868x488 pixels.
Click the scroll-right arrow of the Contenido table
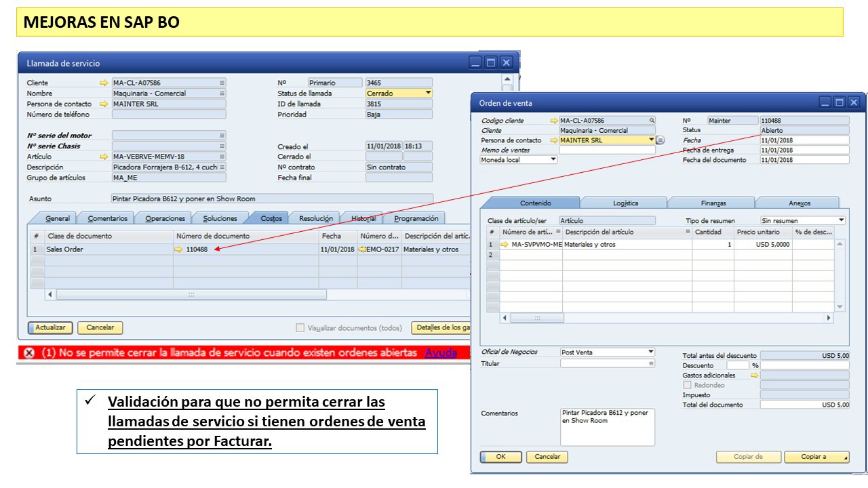coord(828,318)
